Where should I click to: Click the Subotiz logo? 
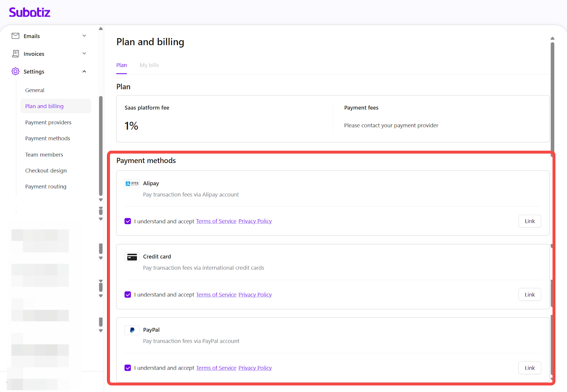(x=30, y=12)
